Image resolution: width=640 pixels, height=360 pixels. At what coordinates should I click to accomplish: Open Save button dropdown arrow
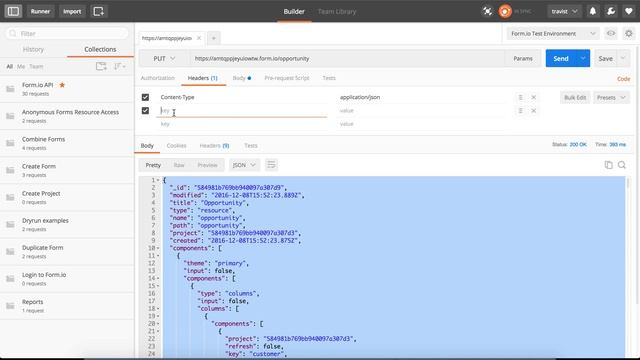(x=623, y=58)
